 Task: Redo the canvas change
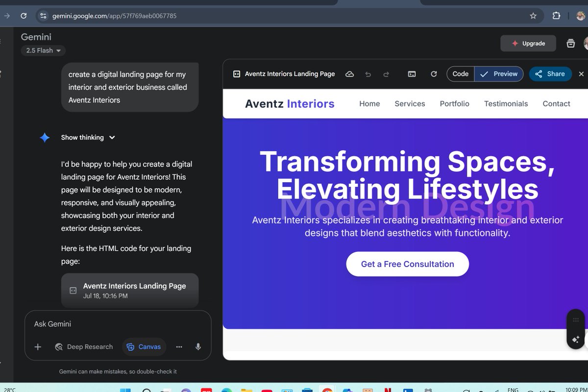click(x=386, y=74)
